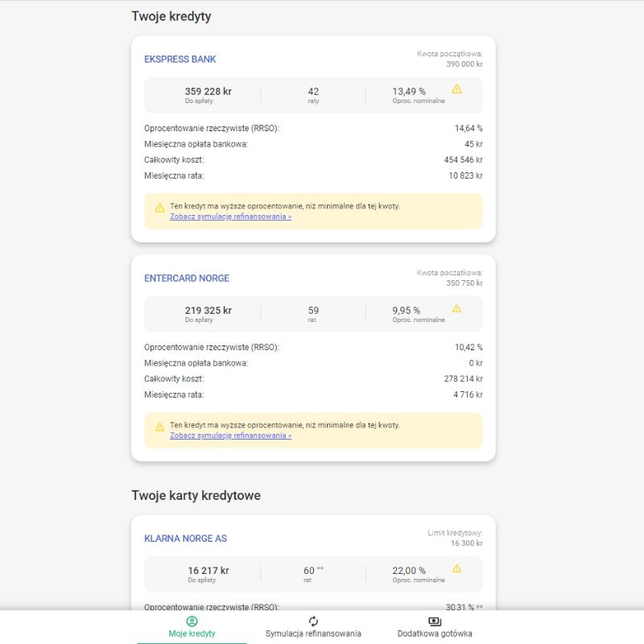Open the Dodatkowa gotówka tab
This screenshot has width=644, height=644.
435,634
